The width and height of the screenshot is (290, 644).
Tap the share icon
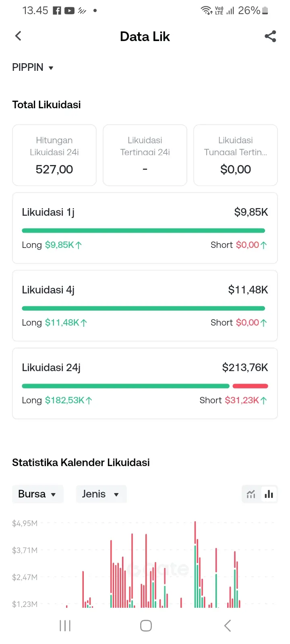(270, 36)
